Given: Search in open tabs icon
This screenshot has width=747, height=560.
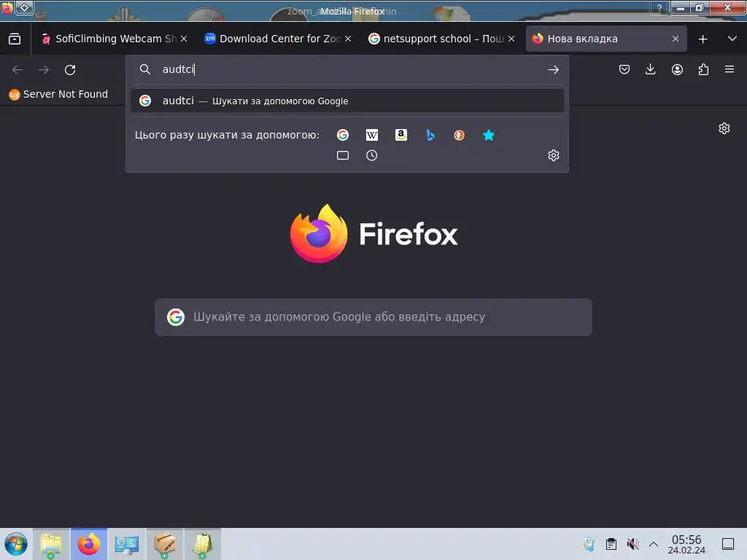Looking at the screenshot, I should pos(343,155).
